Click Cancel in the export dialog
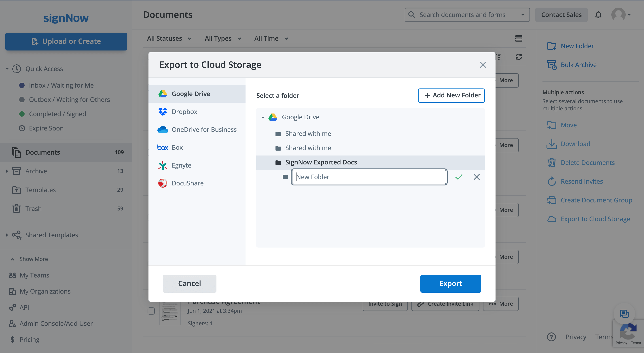 [189, 283]
